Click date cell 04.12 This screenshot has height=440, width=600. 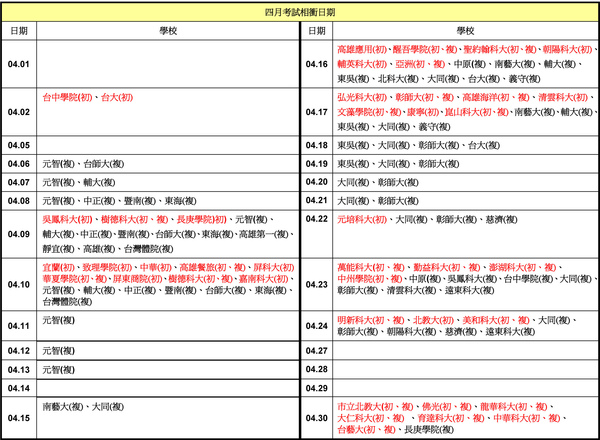(19, 351)
